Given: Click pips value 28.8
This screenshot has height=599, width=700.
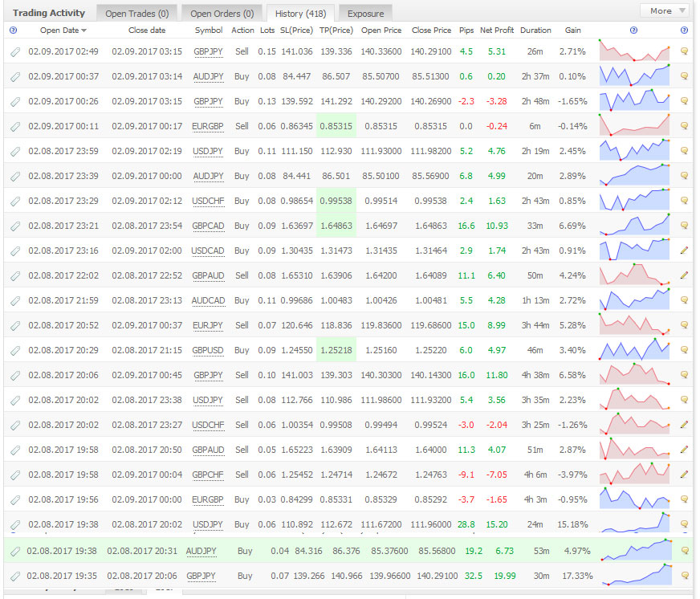Looking at the screenshot, I should pos(466,524).
